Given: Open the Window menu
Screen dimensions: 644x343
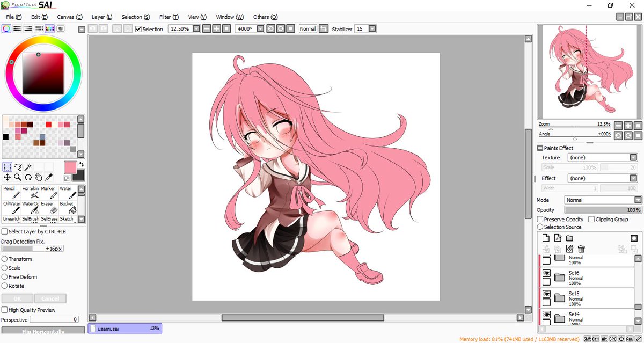Looking at the screenshot, I should [x=230, y=17].
